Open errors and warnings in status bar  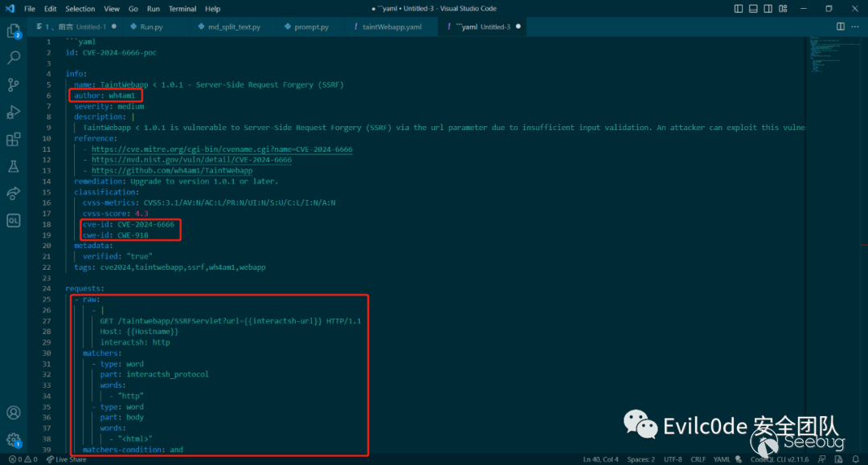click(x=23, y=459)
